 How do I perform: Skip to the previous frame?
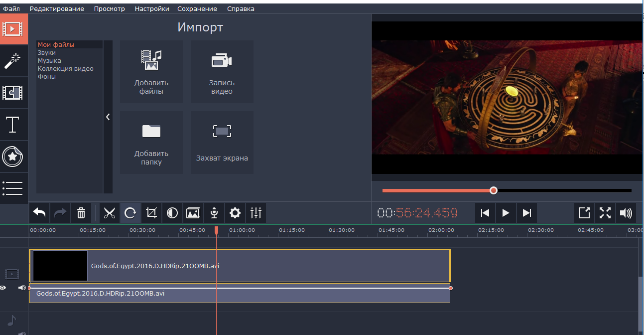485,213
